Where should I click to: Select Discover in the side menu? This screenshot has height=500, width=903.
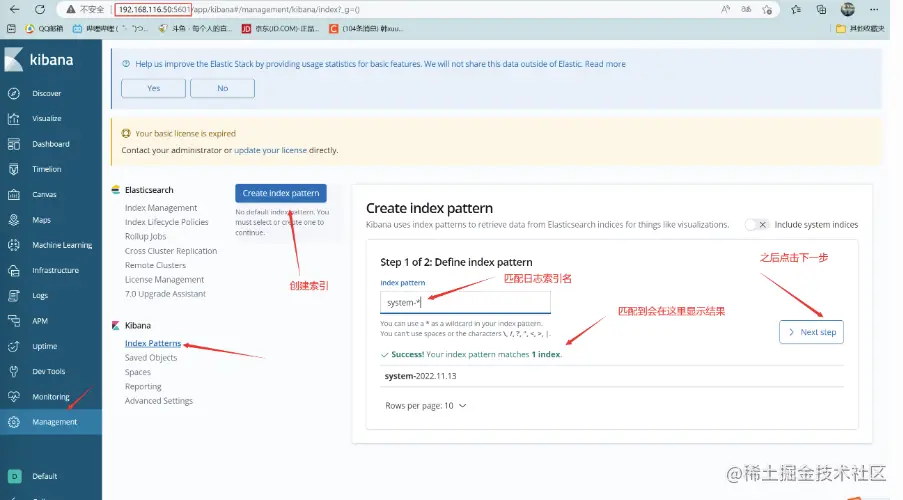coord(47,93)
